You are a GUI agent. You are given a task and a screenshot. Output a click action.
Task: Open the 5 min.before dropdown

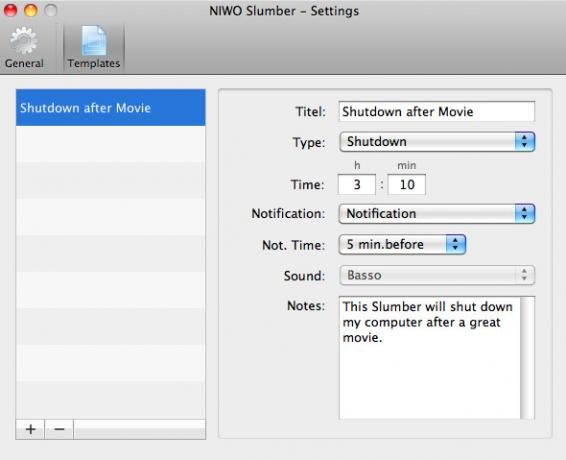402,244
